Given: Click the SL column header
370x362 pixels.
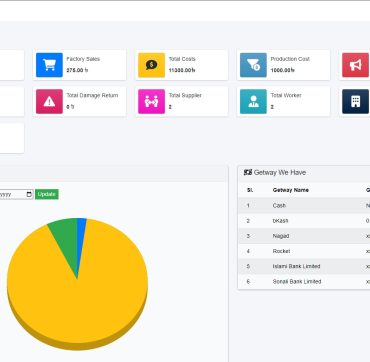Looking at the screenshot, I should click(x=250, y=190).
